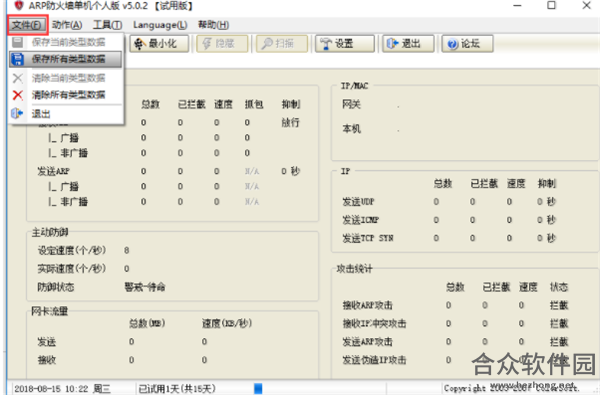Click the door icon on toolbar 退出

[x=393, y=44]
